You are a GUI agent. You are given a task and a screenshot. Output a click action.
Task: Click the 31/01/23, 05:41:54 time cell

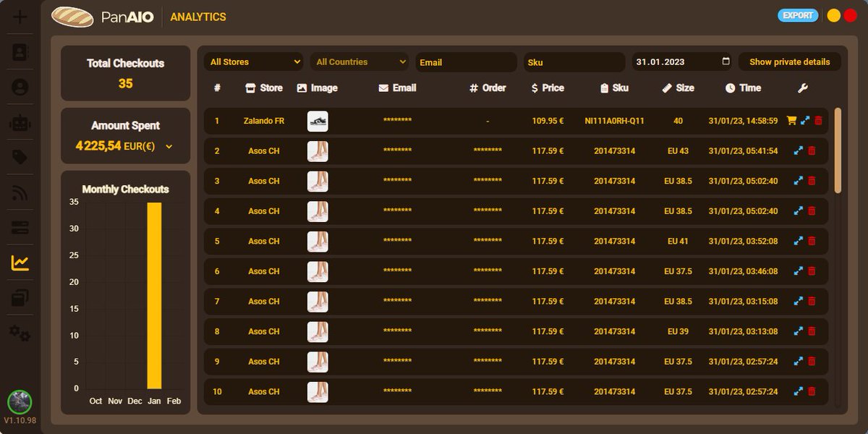(x=743, y=151)
